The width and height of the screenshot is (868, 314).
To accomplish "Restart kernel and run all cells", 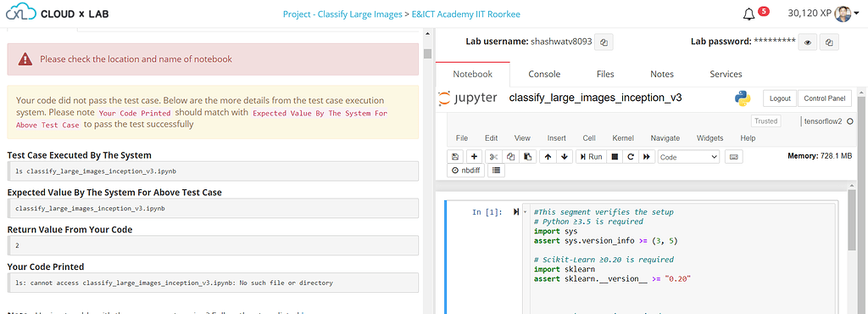I will (x=646, y=157).
